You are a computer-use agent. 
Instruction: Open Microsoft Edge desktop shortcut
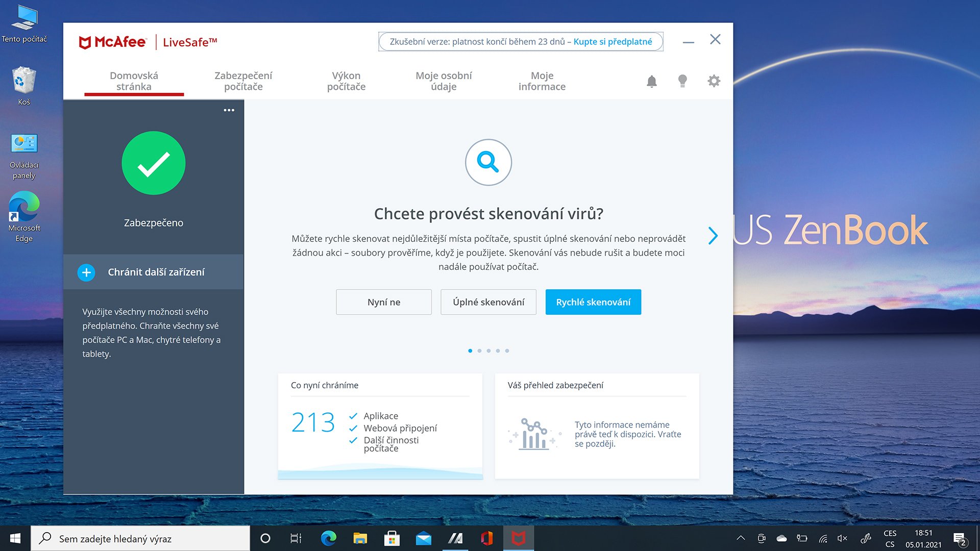[24, 217]
